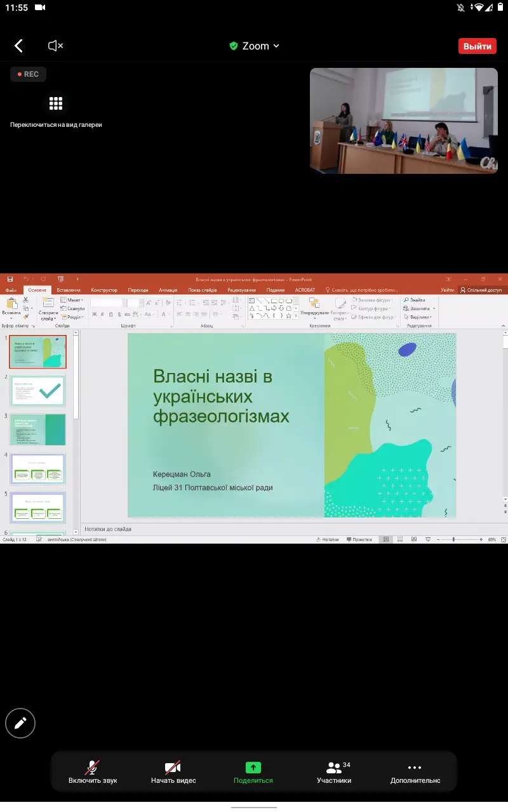Open the Вставлення ribbon tab
Image resolution: width=508 pixels, height=812 pixels.
pos(69,290)
